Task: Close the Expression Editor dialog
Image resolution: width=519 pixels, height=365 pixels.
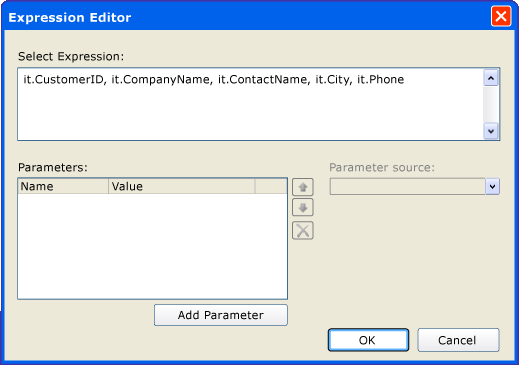Action: coord(501,16)
